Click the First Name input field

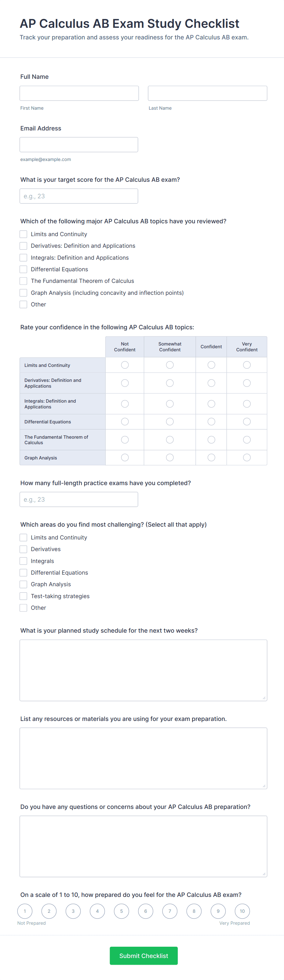79,93
